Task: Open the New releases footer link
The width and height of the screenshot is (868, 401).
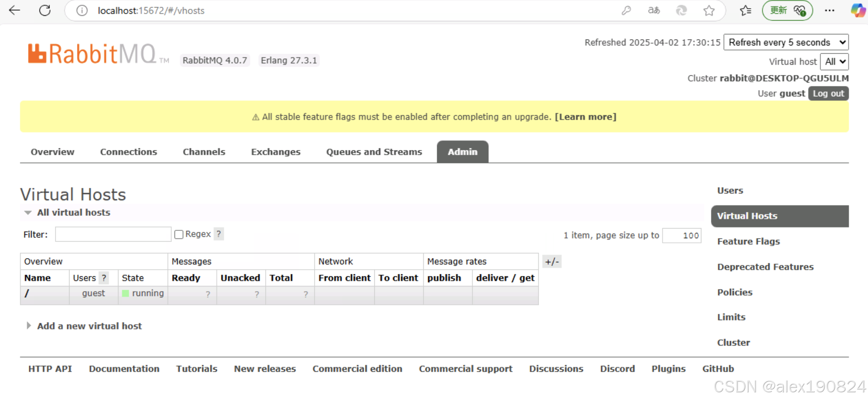Action: pyautogui.click(x=265, y=369)
